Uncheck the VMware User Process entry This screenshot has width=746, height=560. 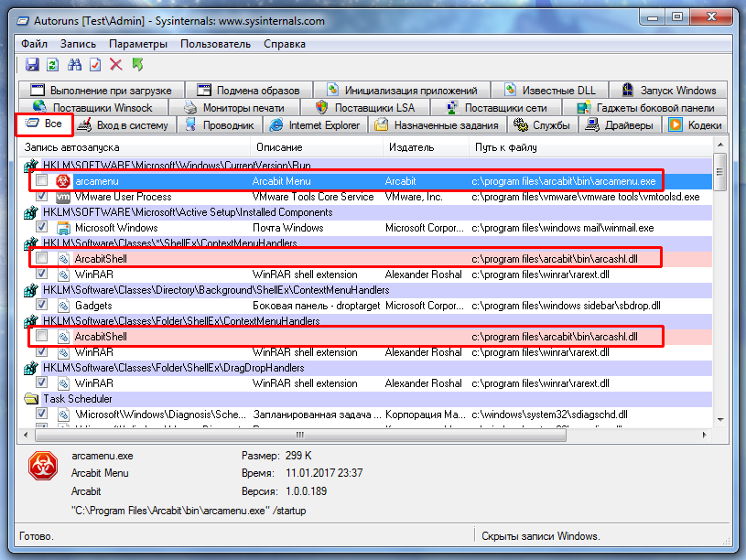42,196
